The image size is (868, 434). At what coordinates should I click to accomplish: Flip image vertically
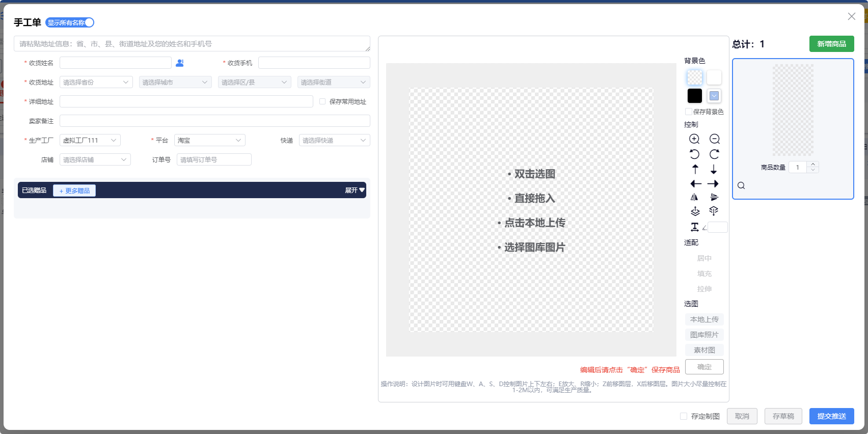(x=714, y=197)
